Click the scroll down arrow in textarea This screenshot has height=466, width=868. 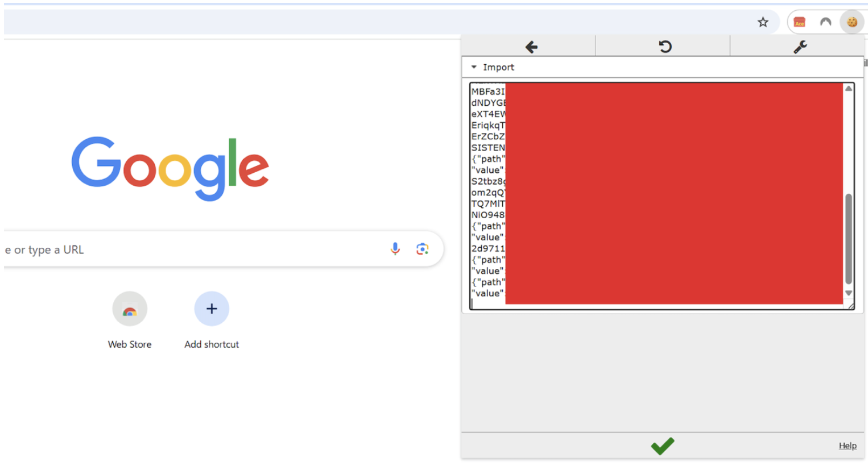coord(848,293)
